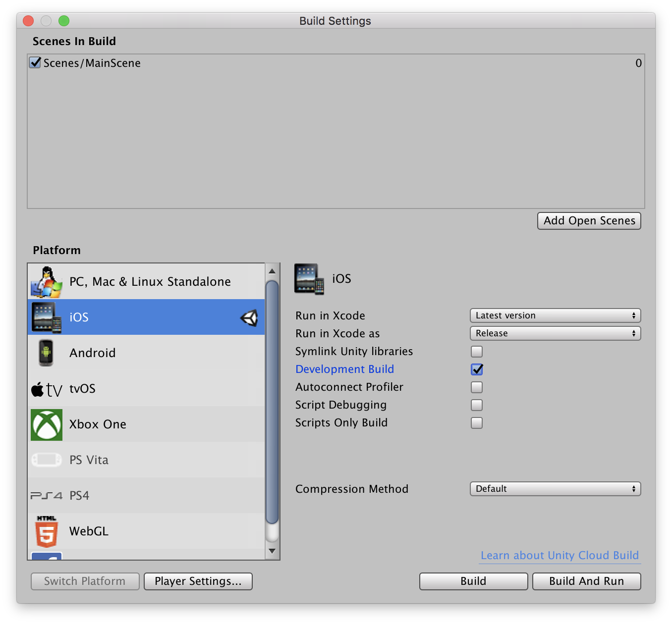Select the PC, Mac & Linux Standalone platform icon

46,281
